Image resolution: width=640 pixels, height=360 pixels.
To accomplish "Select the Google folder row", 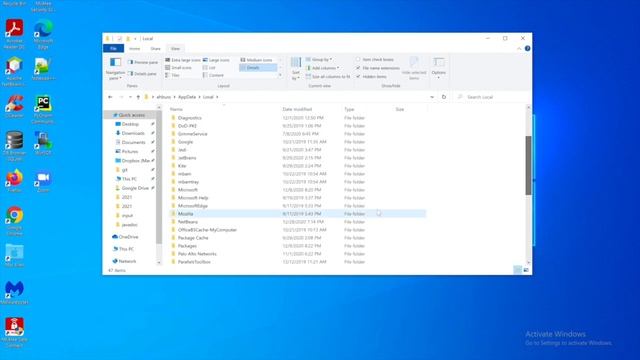I will click(297, 142).
